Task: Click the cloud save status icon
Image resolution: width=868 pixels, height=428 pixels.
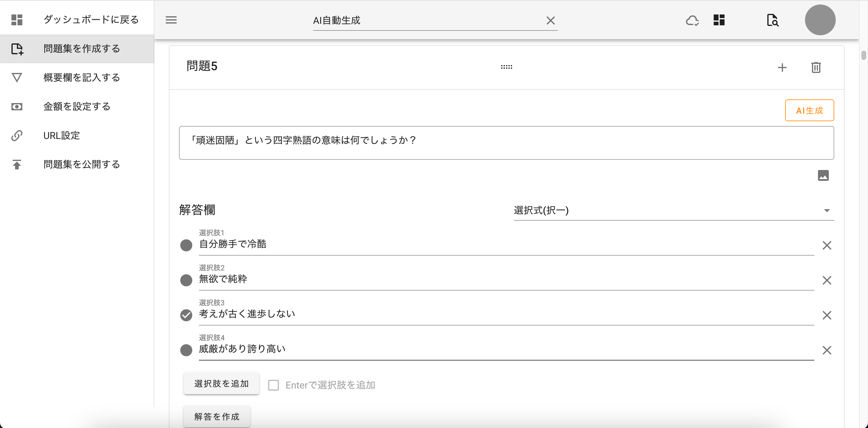Action: coord(692,20)
